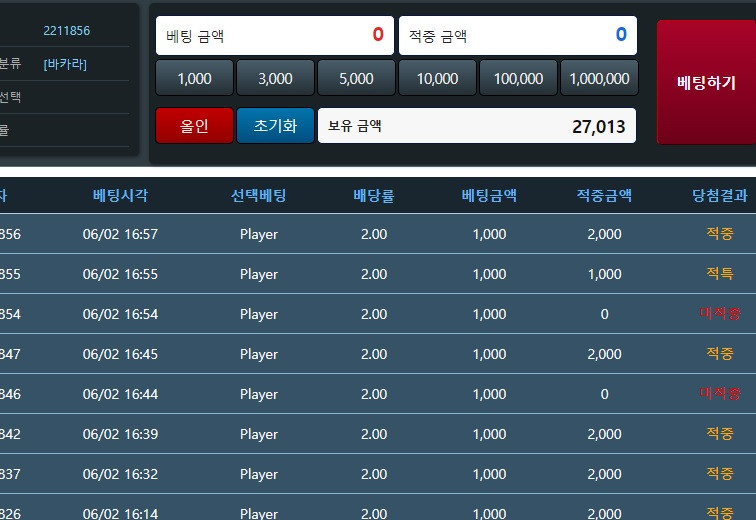Click the 적중 금액 field
Image resolution: width=756 pixels, height=520 pixels.
click(x=517, y=36)
